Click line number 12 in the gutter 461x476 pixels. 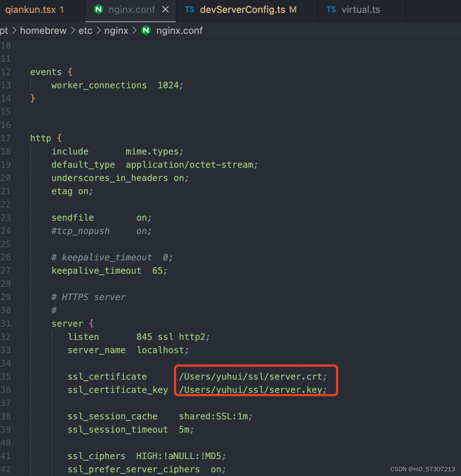coord(6,72)
